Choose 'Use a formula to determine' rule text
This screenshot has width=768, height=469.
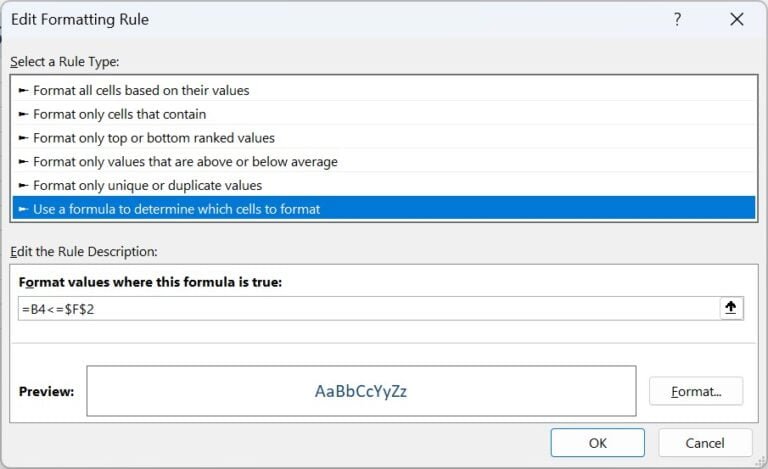click(x=176, y=210)
